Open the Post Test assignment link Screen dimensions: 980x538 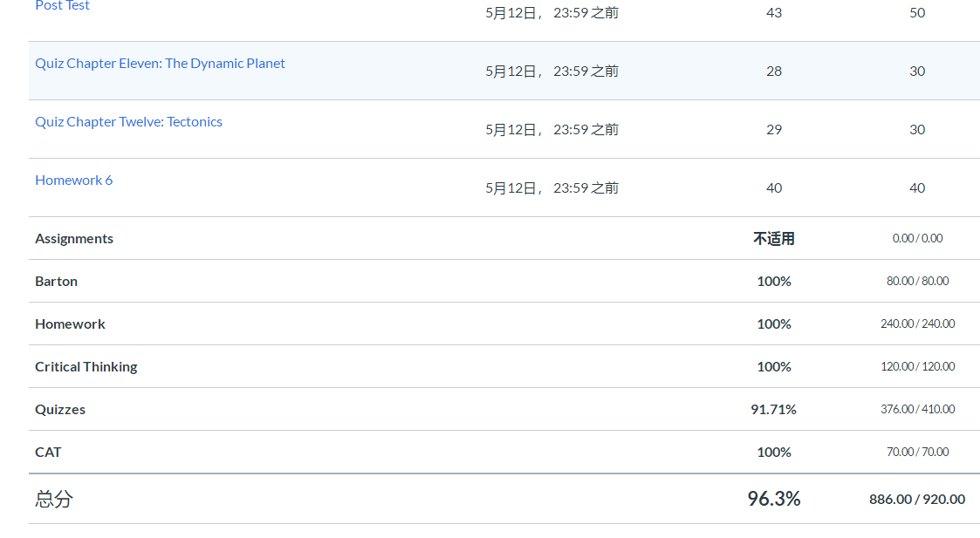click(x=62, y=6)
